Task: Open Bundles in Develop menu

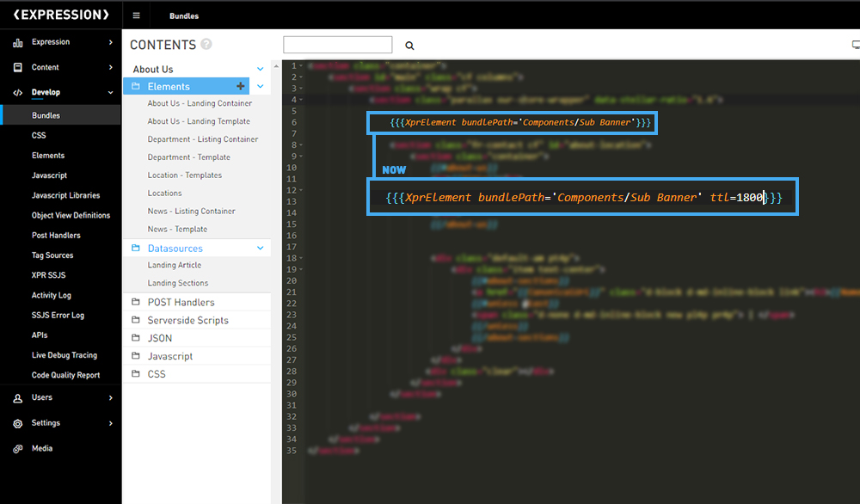Action: [x=46, y=115]
